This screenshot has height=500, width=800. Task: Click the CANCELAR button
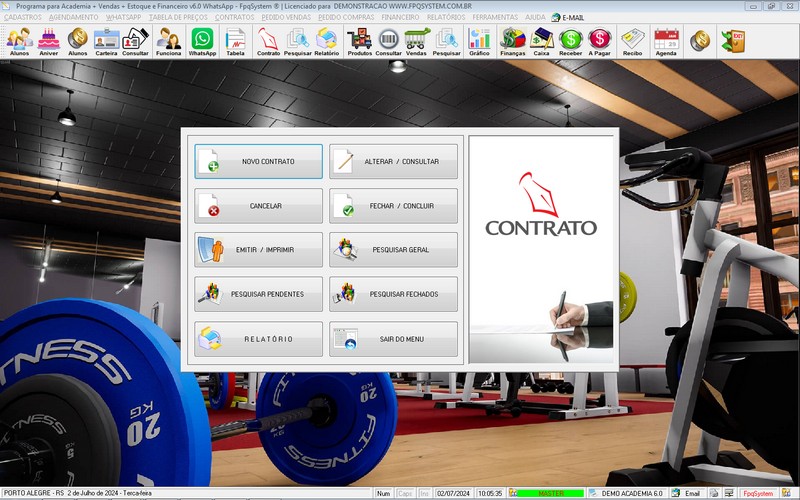[x=258, y=206]
